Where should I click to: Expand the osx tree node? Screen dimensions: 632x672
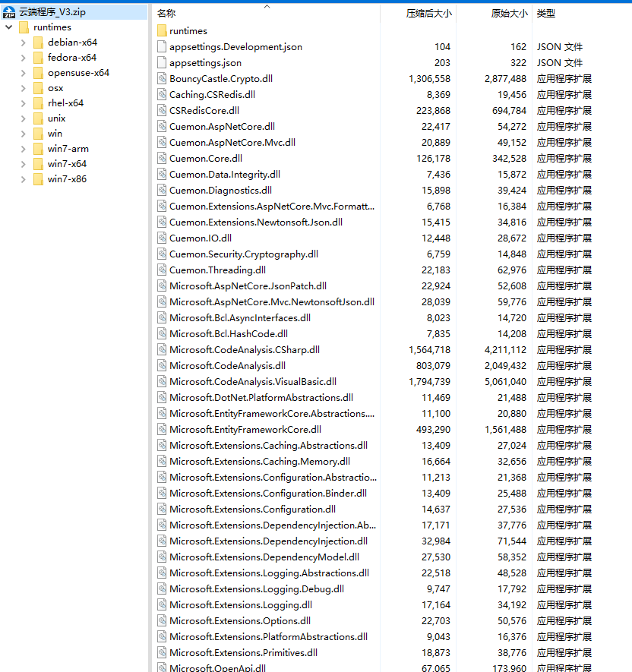coord(23,88)
